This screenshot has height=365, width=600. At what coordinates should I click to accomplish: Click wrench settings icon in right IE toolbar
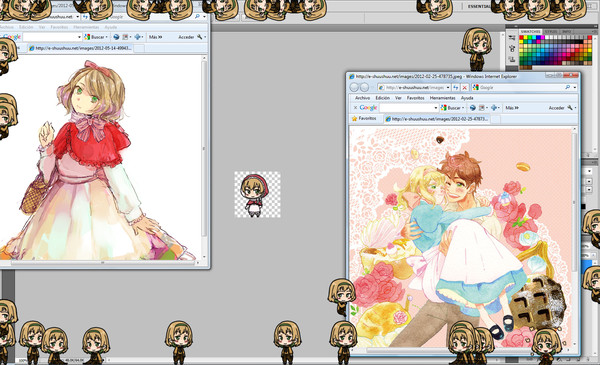pos(570,108)
